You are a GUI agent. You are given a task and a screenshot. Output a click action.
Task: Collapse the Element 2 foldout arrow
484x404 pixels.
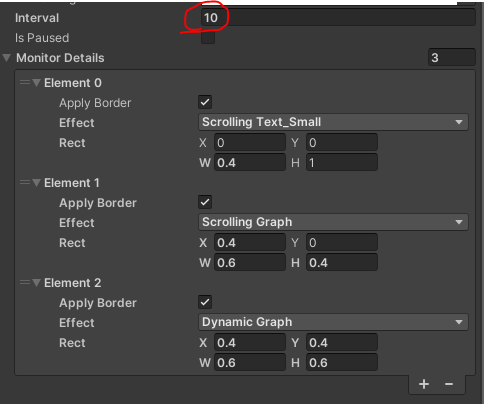36,283
